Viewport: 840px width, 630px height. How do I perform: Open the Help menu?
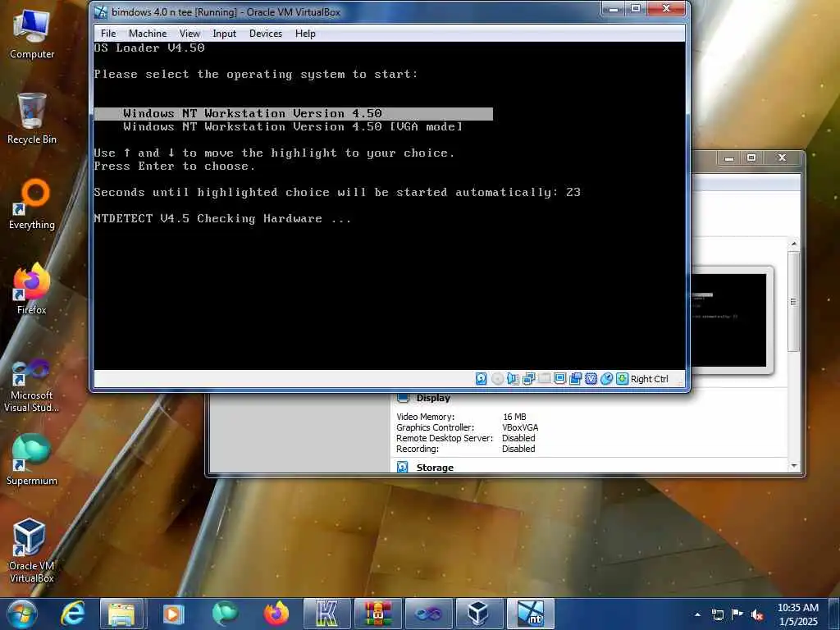point(305,33)
